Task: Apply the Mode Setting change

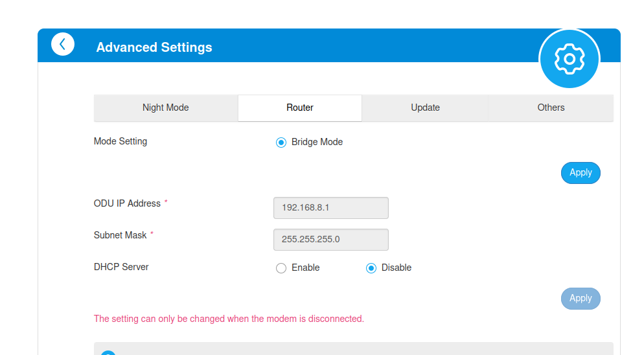Action: tap(581, 173)
